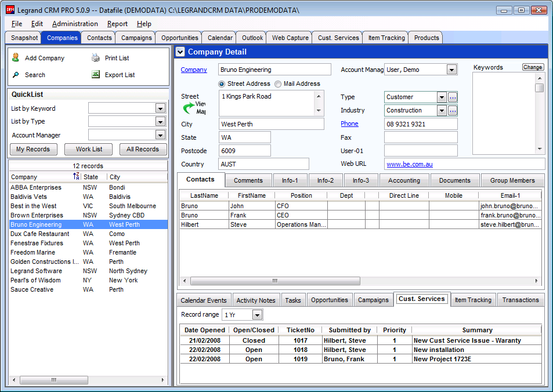Image resolution: width=553 pixels, height=392 pixels.
Task: Select Legrand Software in company list
Action: coord(88,271)
